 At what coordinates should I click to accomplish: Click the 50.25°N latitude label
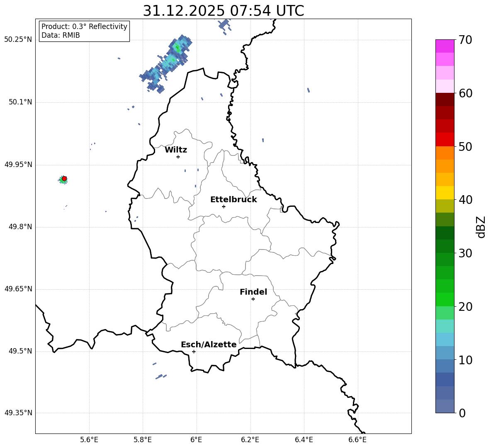18,39
